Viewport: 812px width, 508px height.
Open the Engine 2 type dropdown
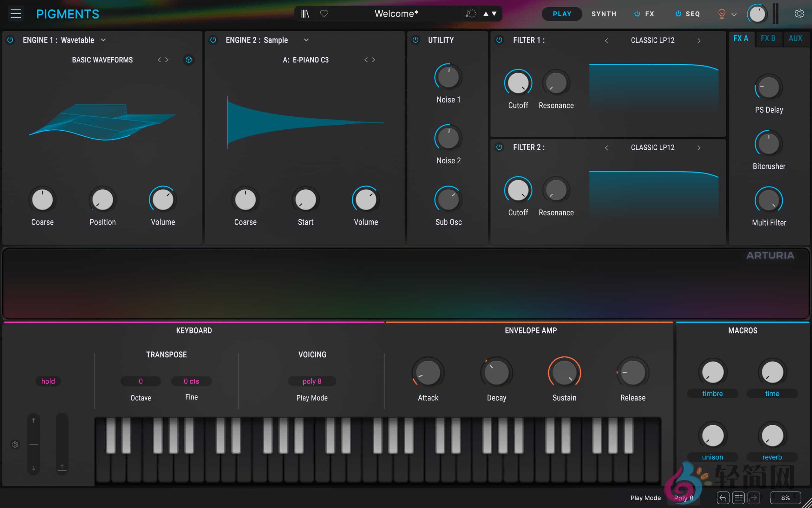(306, 40)
